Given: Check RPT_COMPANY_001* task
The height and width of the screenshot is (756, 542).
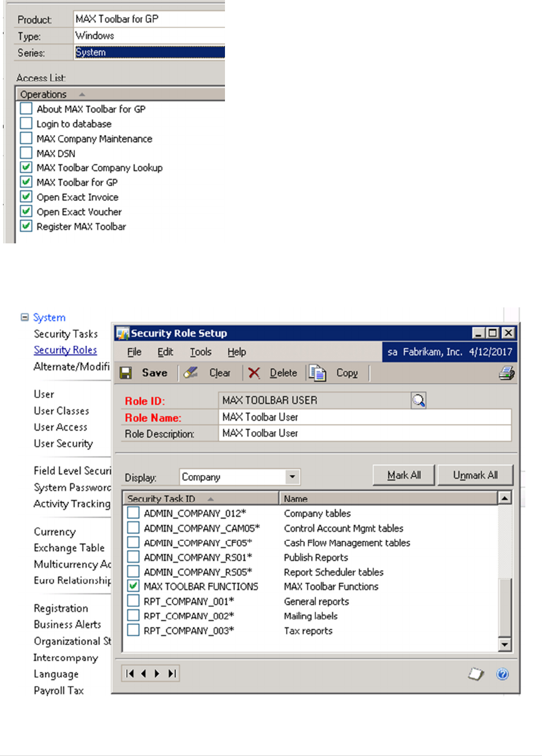Looking at the screenshot, I should [133, 601].
